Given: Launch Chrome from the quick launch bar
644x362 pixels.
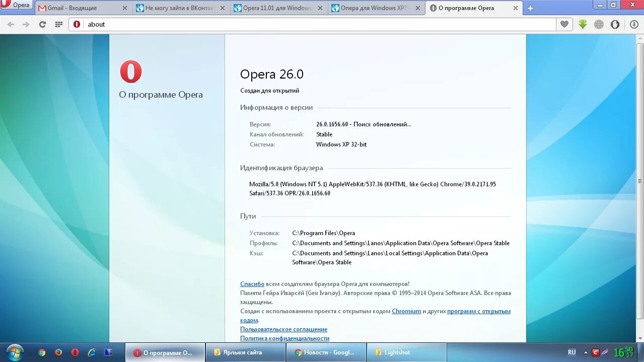Looking at the screenshot, I should [42, 352].
